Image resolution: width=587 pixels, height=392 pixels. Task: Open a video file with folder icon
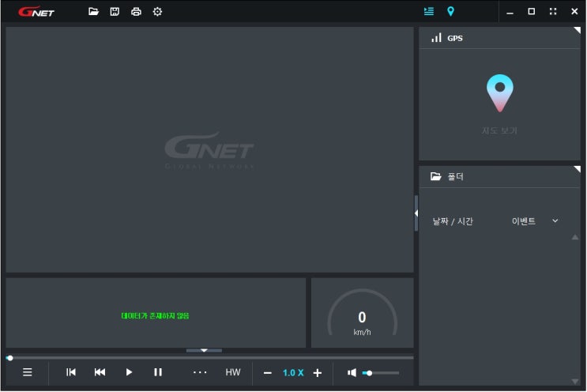coord(93,12)
